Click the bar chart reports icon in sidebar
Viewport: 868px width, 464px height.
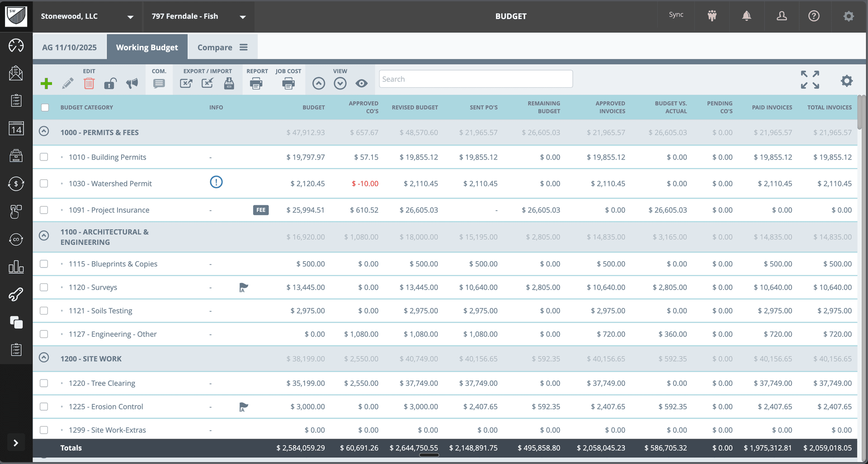[x=16, y=267]
